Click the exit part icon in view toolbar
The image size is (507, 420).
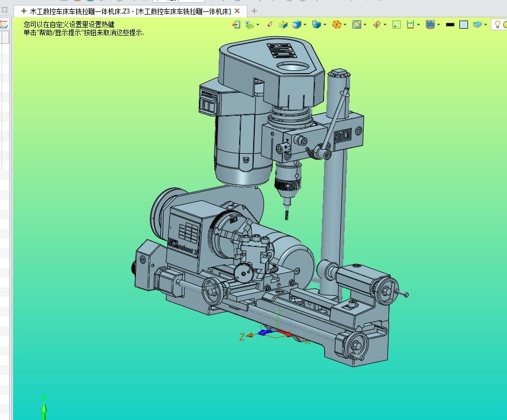click(236, 24)
